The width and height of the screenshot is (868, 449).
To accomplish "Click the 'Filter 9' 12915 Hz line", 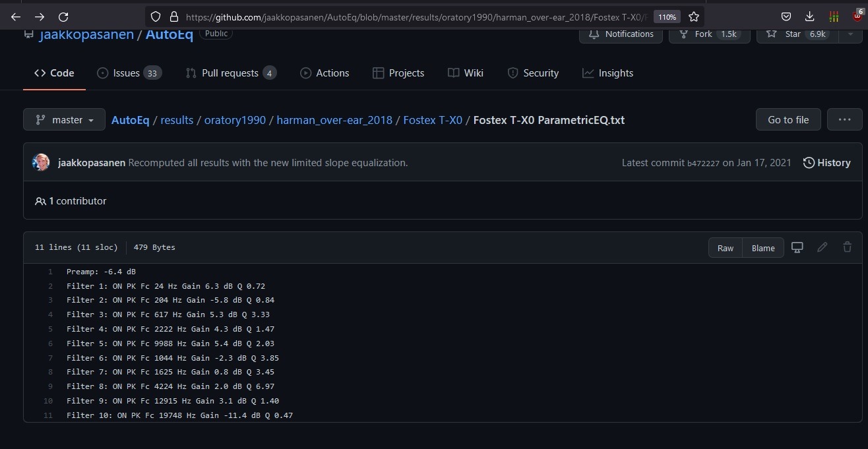I will click(173, 401).
